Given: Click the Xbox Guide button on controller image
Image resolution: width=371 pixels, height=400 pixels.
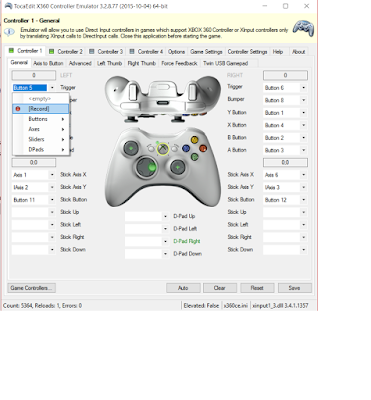Looking at the screenshot, I should [x=163, y=149].
